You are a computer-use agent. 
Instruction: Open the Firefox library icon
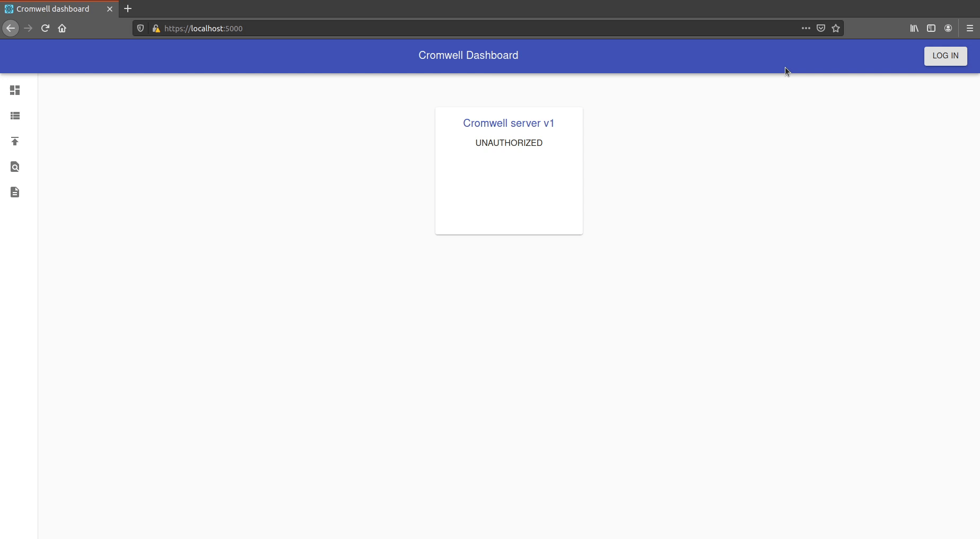(x=914, y=28)
